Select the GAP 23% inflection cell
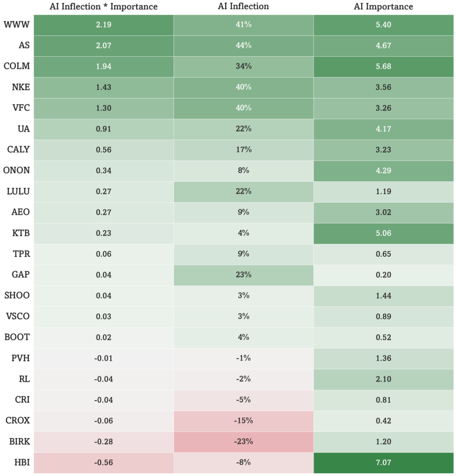The width and height of the screenshot is (456, 476). coord(243,275)
